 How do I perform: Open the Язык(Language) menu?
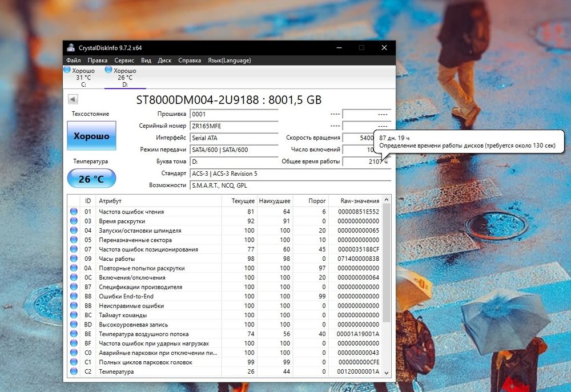click(229, 60)
